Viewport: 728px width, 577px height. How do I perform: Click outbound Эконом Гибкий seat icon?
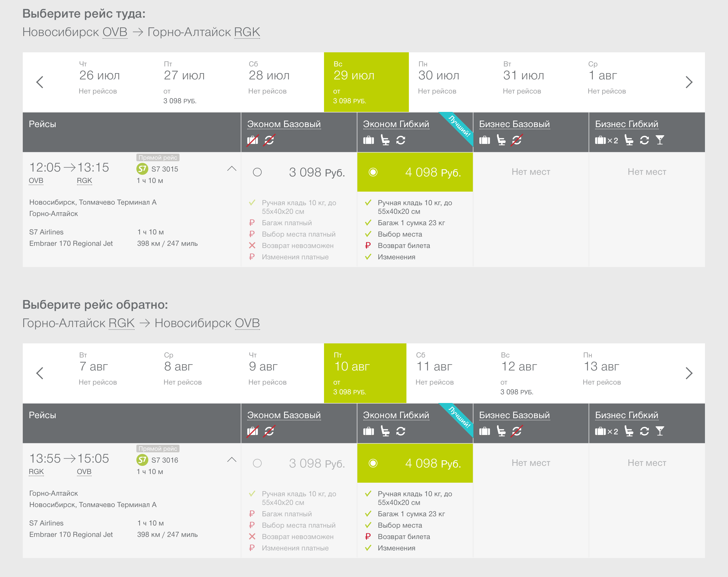click(385, 140)
